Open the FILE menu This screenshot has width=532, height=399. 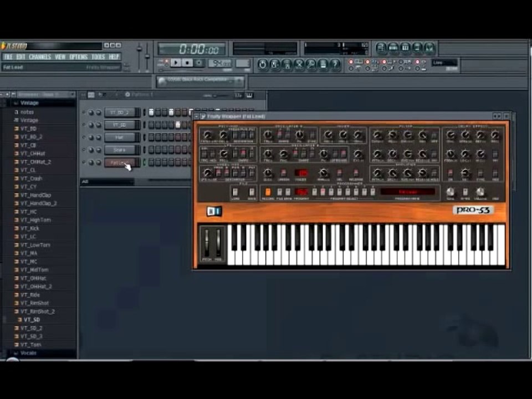coord(8,57)
